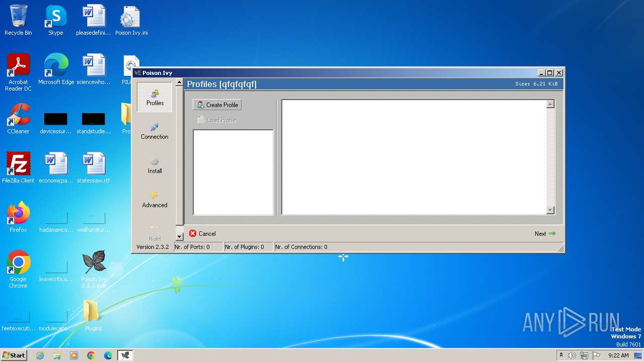The image size is (644, 362).
Task: Maximize the Poison Ivy window
Action: (550, 73)
